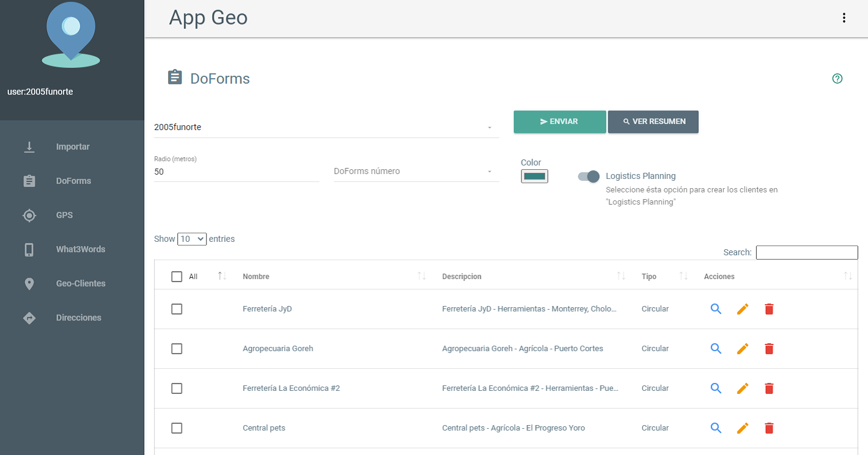Screen dimensions: 868x455
Task: Toggle the Logistics Planning switch
Action: [x=589, y=176]
